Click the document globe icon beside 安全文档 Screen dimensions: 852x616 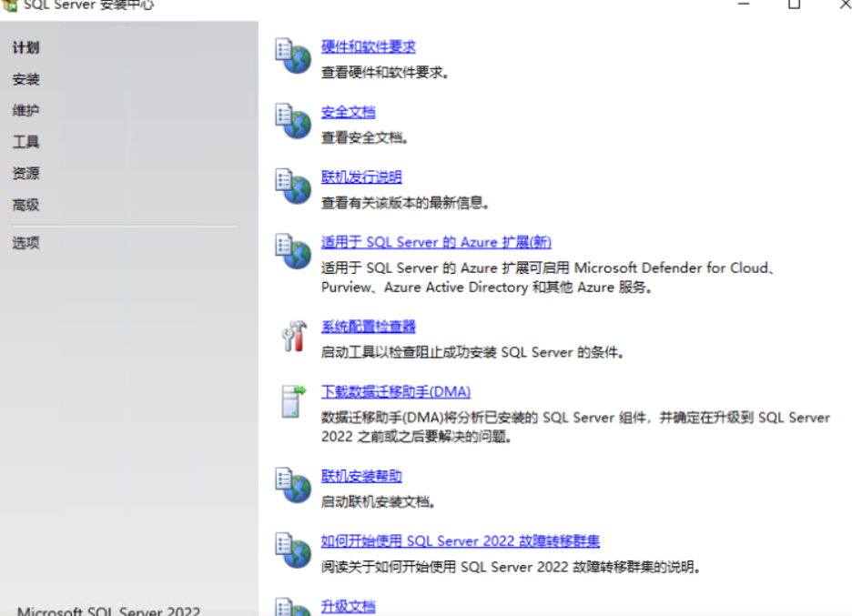[293, 121]
